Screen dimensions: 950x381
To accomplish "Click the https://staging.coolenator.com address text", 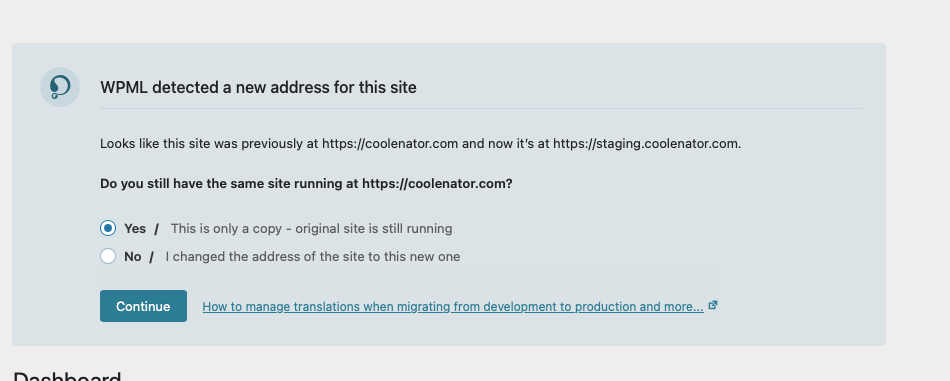I will coord(647,144).
